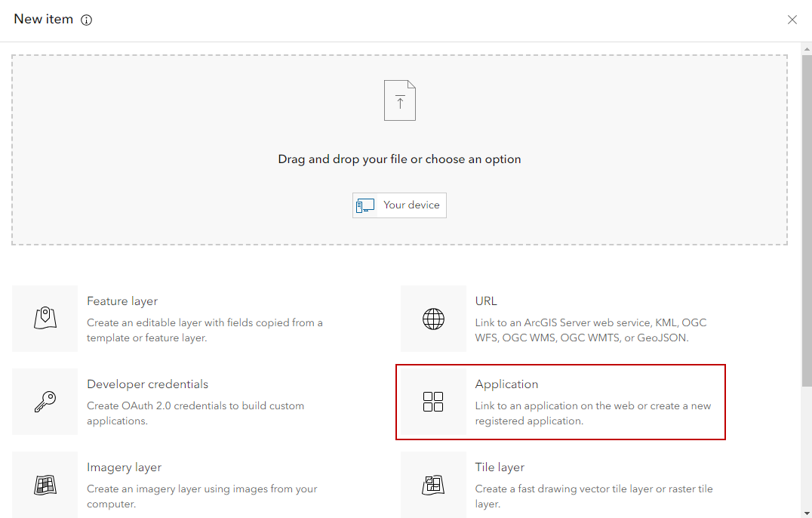The height and width of the screenshot is (518, 812).
Task: Click the Imagery layer icon
Action: [45, 485]
